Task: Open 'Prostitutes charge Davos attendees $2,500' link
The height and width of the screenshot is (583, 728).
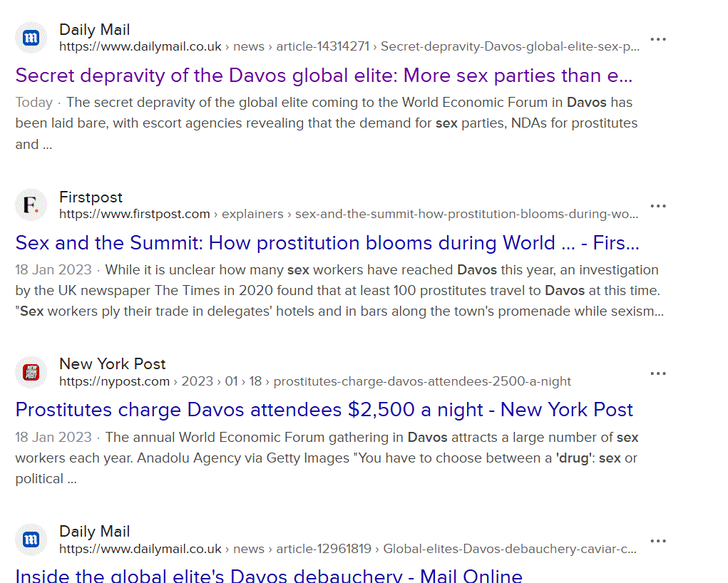Action: coord(324,410)
